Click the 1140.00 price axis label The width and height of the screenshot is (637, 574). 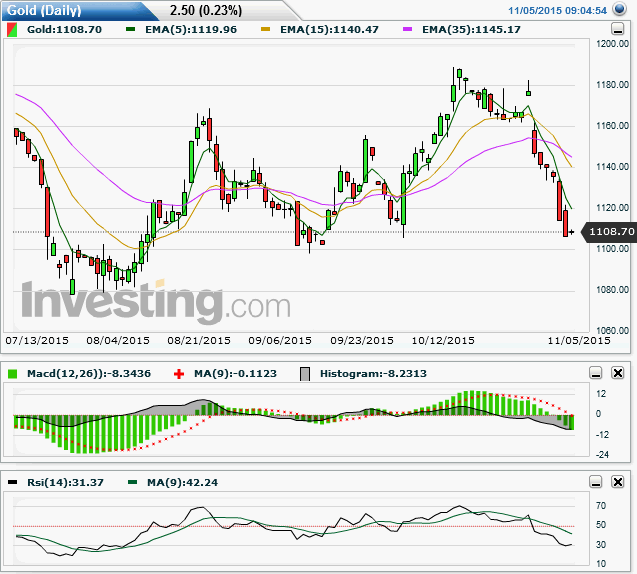pos(613,167)
